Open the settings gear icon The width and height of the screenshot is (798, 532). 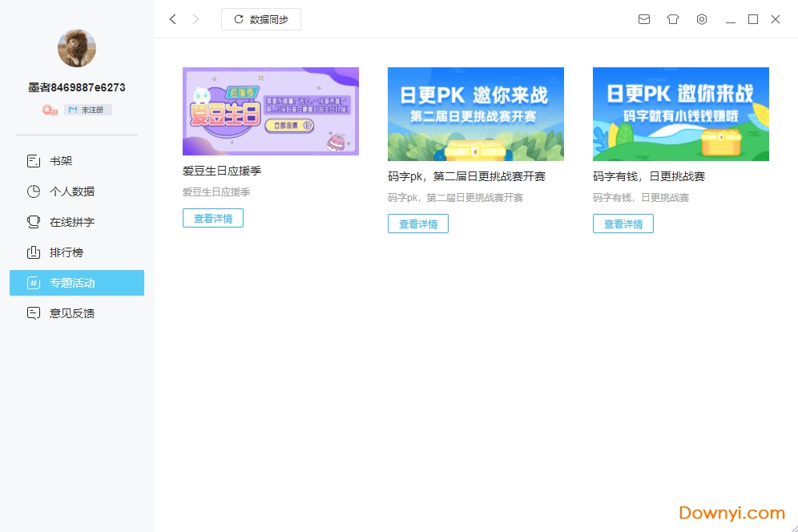click(701, 19)
